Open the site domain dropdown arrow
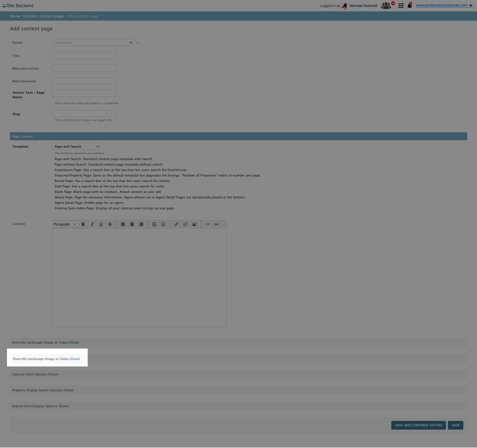Viewport: 477px width, 448px height. click(x=471, y=6)
